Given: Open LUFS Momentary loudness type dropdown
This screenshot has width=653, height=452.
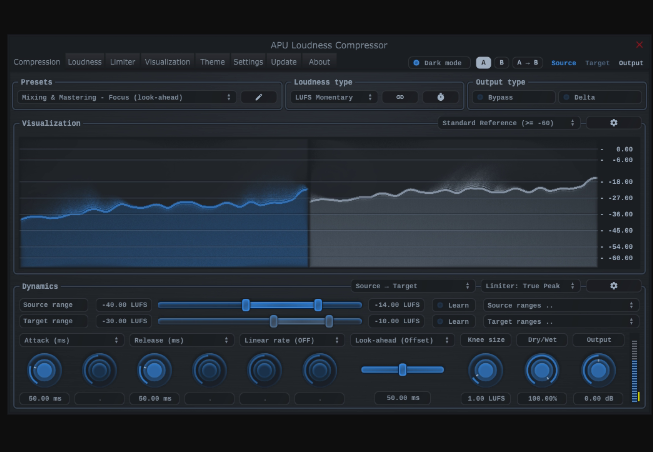Looking at the screenshot, I should pos(334,97).
